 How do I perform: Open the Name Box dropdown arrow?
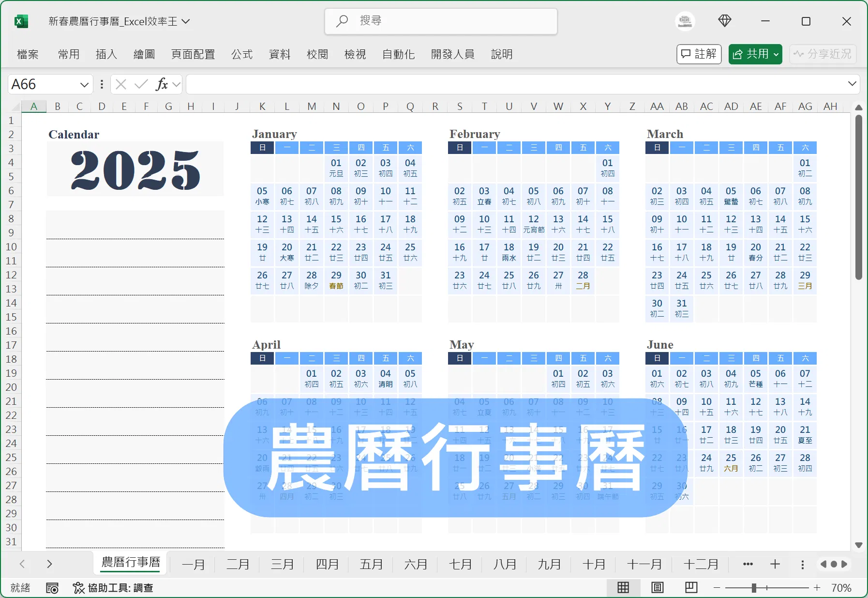(x=84, y=85)
